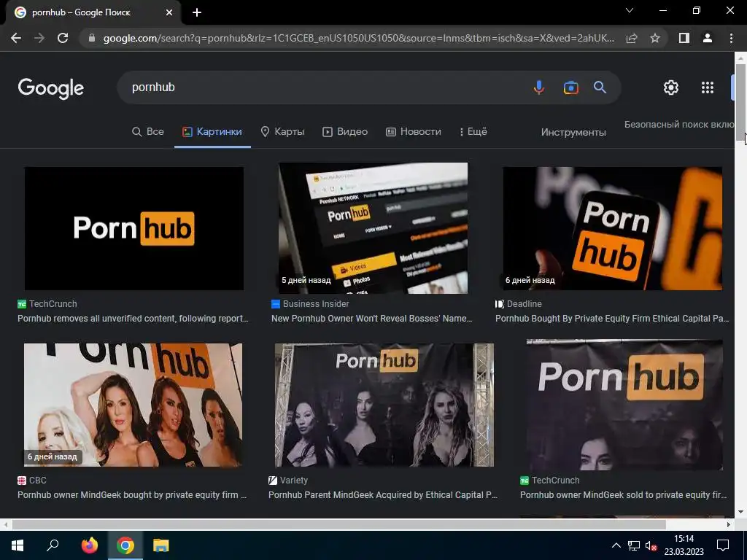Image resolution: width=747 pixels, height=560 pixels.
Task: Click title 'Pornhub owner MindGeek bought by private'
Action: coord(132,495)
